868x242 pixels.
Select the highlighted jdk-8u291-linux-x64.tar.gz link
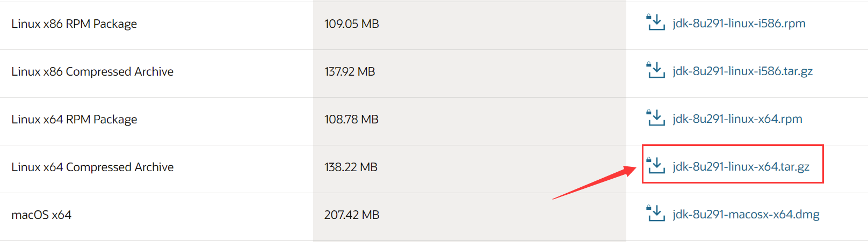741,166
